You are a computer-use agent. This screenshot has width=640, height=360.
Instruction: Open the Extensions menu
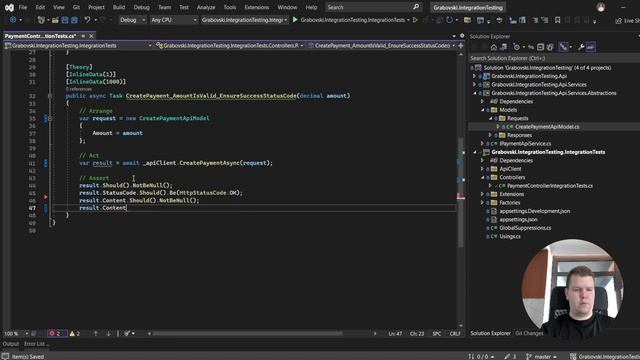pos(257,7)
